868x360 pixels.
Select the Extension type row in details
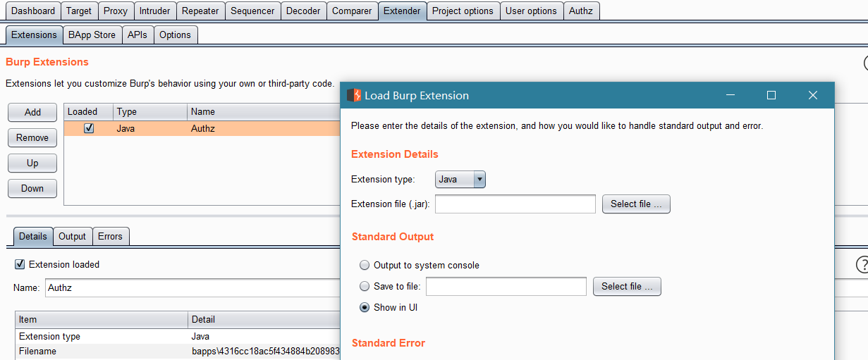pos(178,336)
